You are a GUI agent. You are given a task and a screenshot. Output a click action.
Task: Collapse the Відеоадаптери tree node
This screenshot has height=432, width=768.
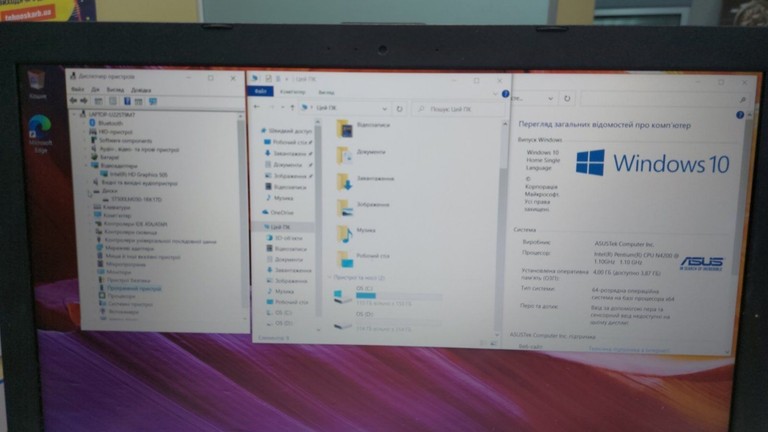[88, 166]
